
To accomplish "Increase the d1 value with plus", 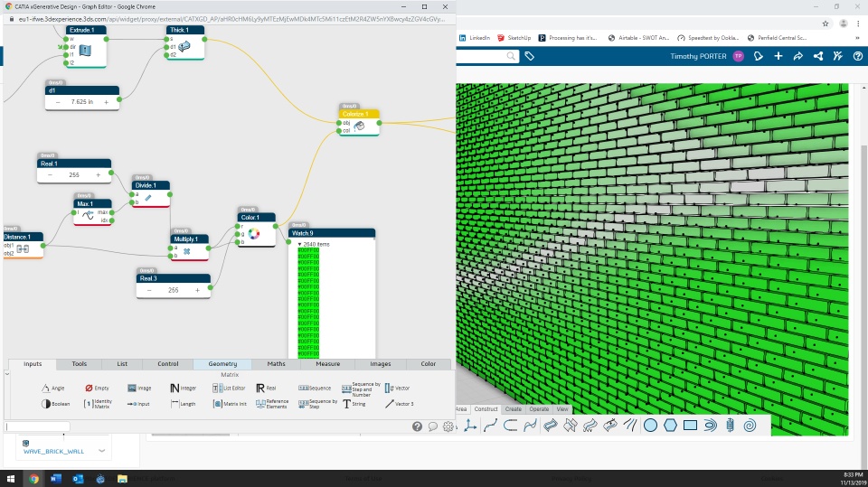I will [107, 102].
